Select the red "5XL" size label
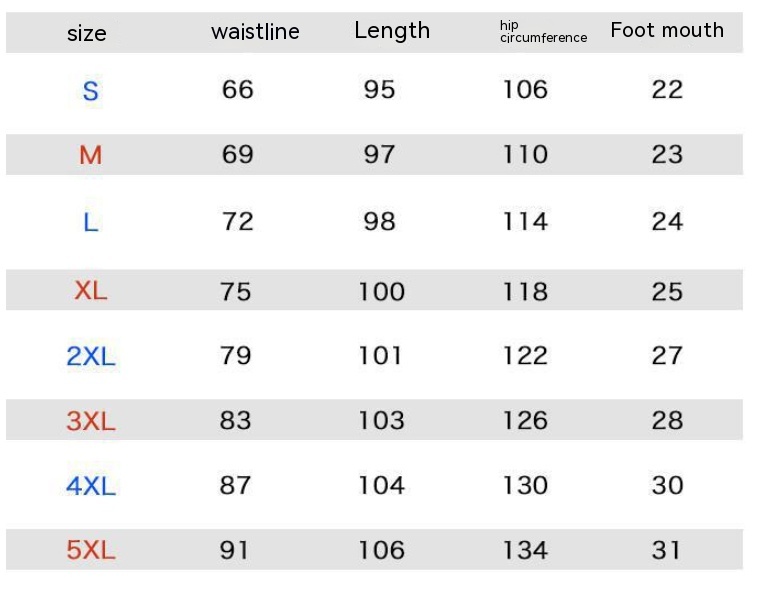This screenshot has height=593, width=773. (x=91, y=550)
